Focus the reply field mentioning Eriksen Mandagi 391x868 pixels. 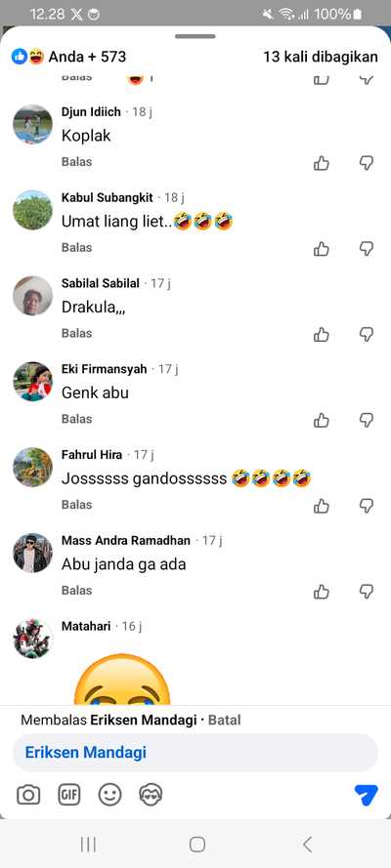(x=195, y=753)
